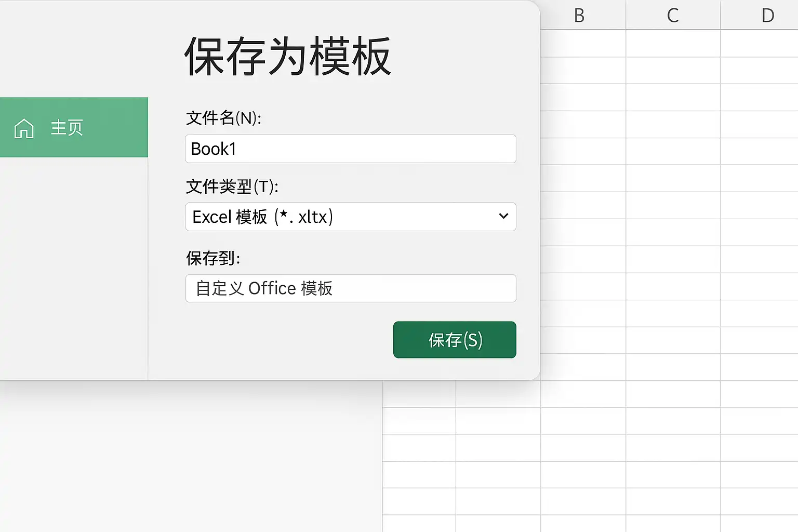Click the 自定义 Office 模板 location field

[351, 288]
